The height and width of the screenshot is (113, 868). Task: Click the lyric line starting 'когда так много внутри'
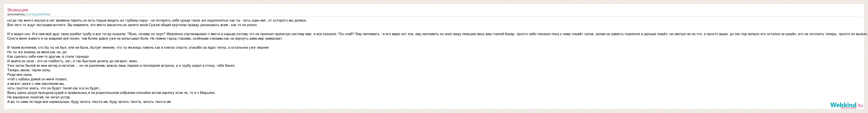click(x=157, y=20)
